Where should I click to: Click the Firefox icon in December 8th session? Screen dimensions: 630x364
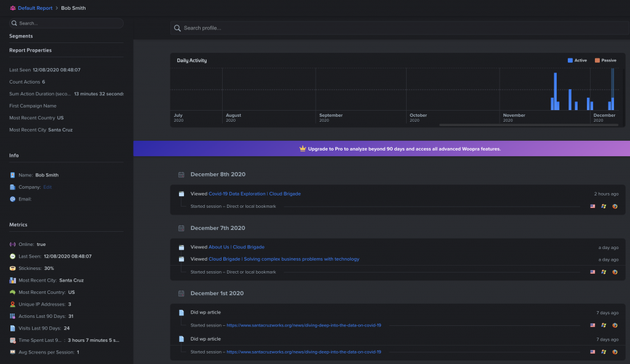click(x=615, y=206)
